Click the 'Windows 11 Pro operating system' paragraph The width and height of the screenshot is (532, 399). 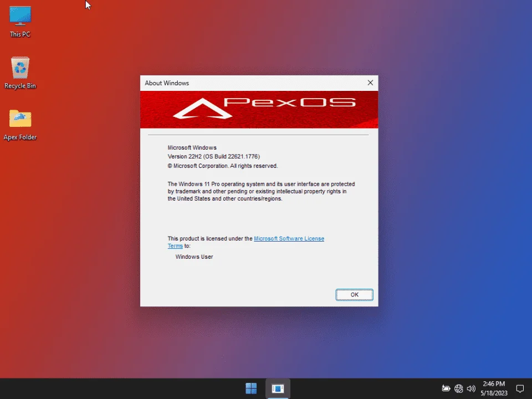coord(261,191)
